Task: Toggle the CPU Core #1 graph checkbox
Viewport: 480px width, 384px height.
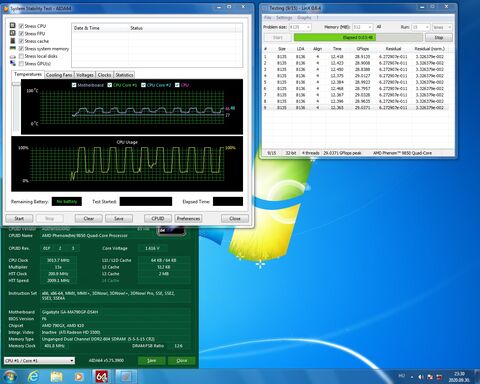Action: pyautogui.click(x=110, y=85)
